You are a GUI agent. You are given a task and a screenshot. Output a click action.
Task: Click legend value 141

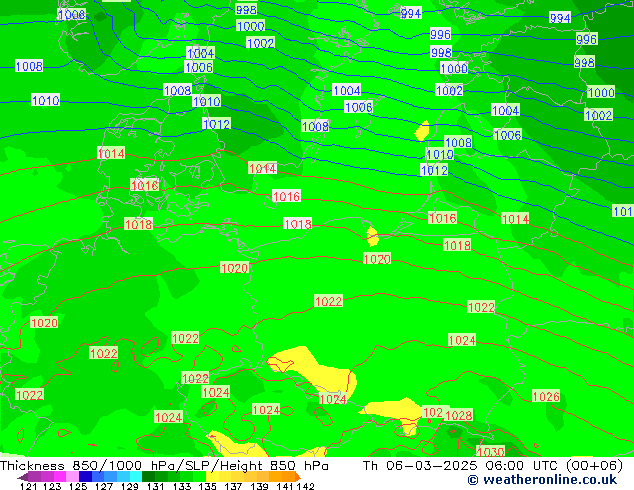point(285,486)
